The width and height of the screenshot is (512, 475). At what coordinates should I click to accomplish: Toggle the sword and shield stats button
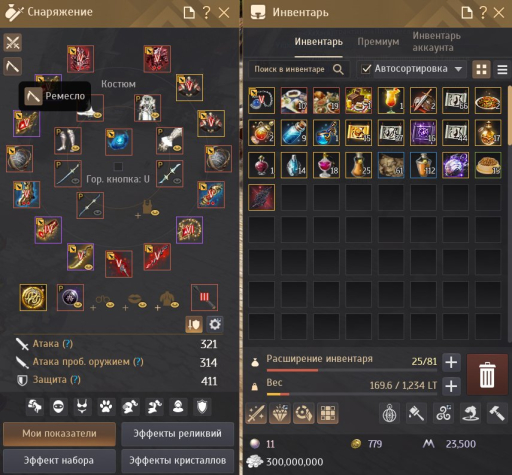[194, 324]
